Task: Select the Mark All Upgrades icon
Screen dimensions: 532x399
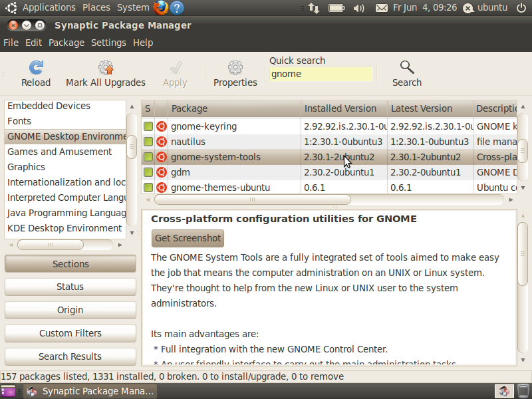Action: (x=105, y=66)
